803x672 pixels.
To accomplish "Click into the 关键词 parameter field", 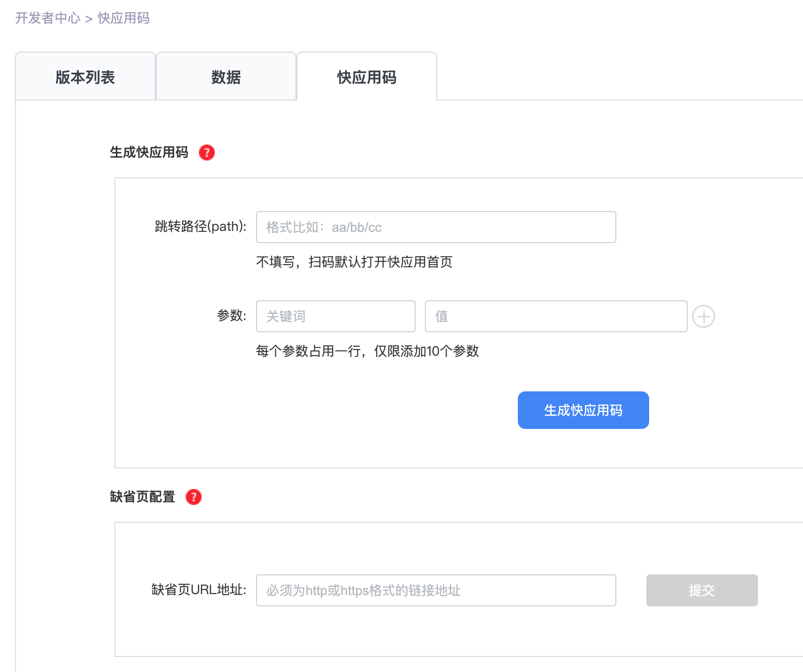I will (x=335, y=316).
